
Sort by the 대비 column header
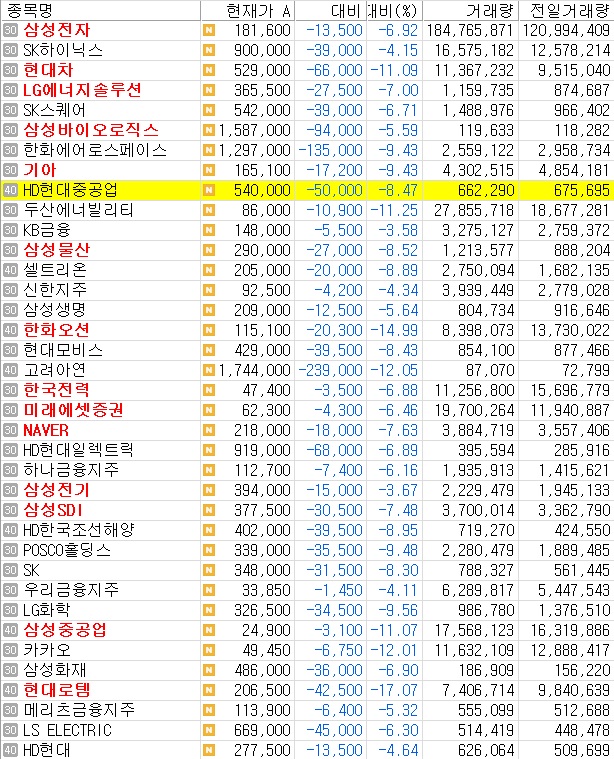click(x=331, y=10)
